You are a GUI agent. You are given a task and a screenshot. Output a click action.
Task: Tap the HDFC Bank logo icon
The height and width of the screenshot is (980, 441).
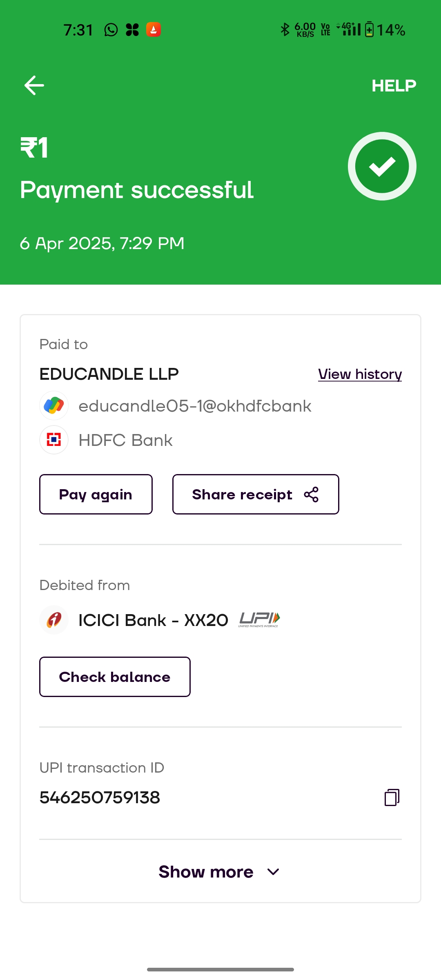(x=54, y=440)
